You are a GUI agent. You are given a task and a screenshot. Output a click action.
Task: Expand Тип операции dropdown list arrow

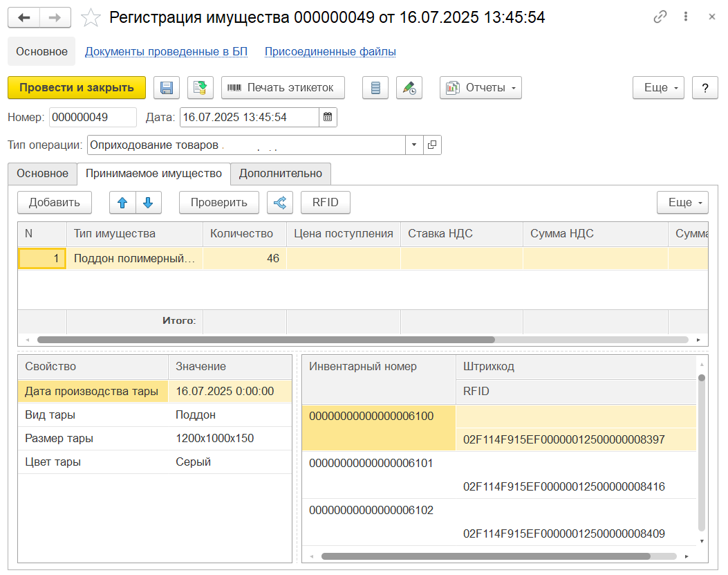pos(413,145)
